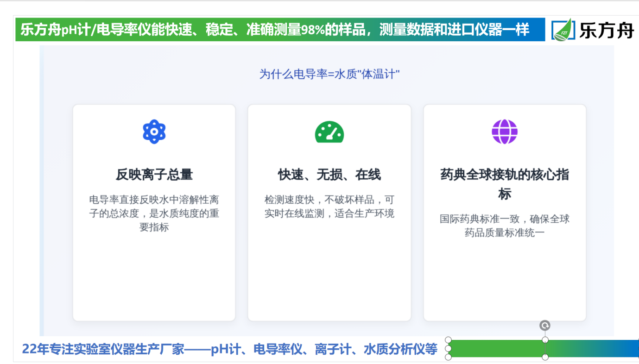Click the blue atom icon
Image resolution: width=639 pixels, height=364 pixels.
[154, 132]
